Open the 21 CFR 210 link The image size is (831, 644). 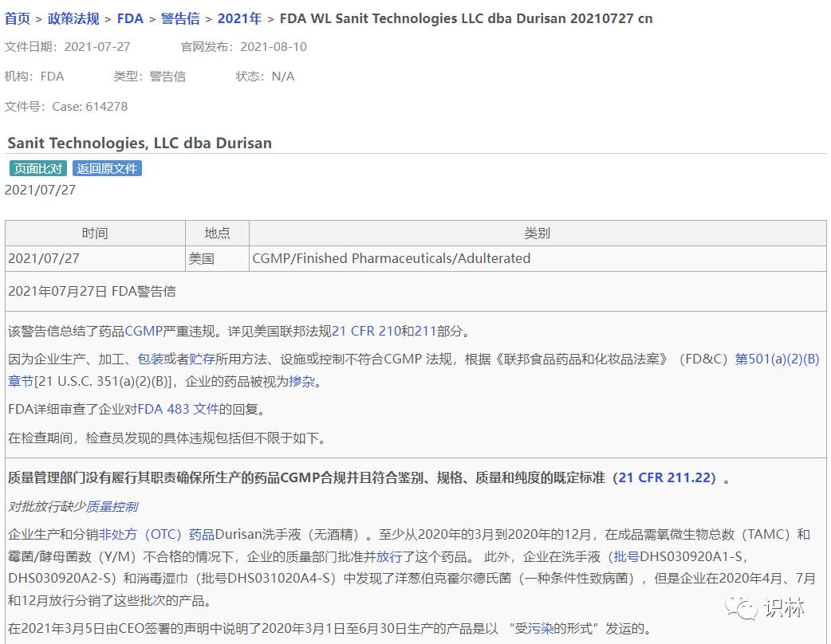tap(366, 332)
